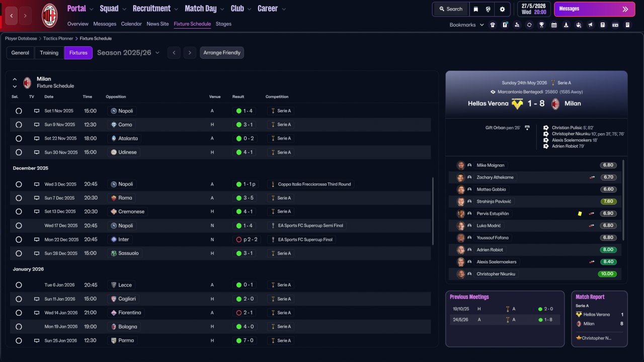Select the radio button for the Cremonese fixture
This screenshot has width=644, height=362.
(19, 212)
